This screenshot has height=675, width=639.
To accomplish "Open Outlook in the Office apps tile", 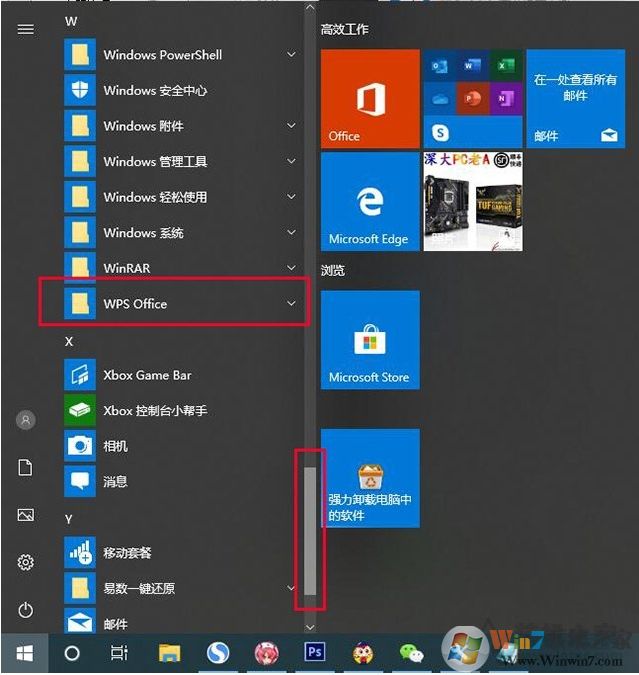I will (x=440, y=66).
